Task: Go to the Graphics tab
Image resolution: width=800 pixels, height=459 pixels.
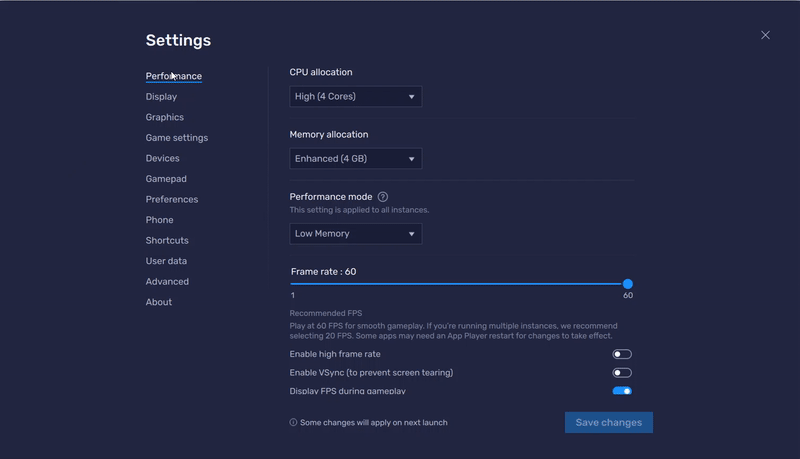Action: click(x=164, y=117)
